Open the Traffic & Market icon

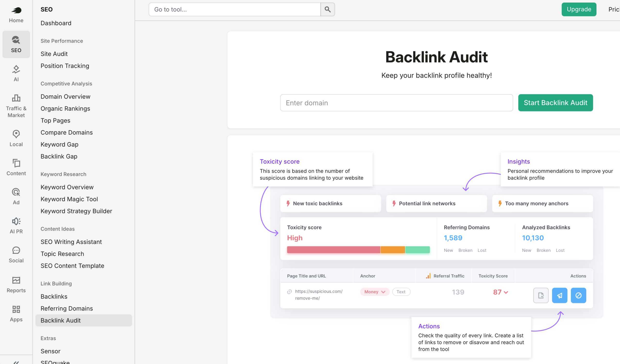[16, 98]
